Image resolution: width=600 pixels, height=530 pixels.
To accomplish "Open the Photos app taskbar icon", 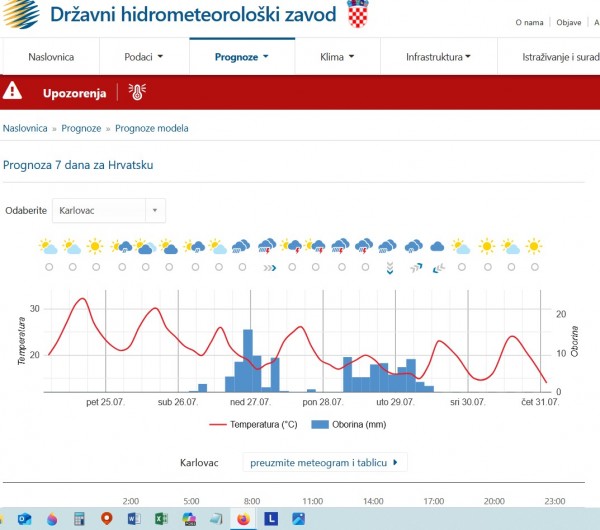I will tap(298, 519).
